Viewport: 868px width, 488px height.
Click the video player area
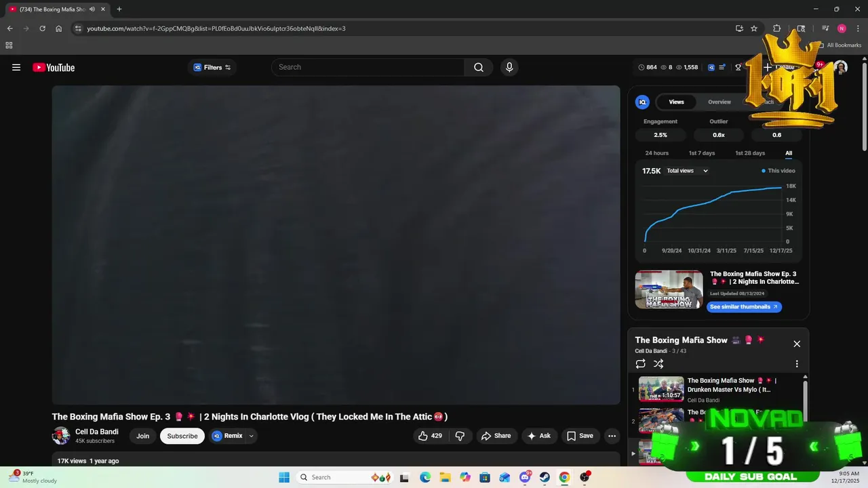pos(336,245)
